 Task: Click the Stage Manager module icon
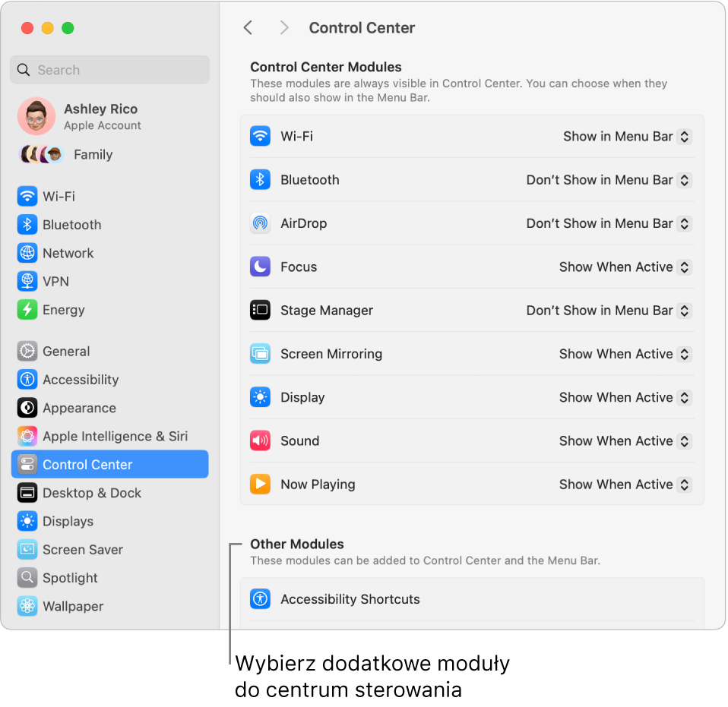(260, 310)
